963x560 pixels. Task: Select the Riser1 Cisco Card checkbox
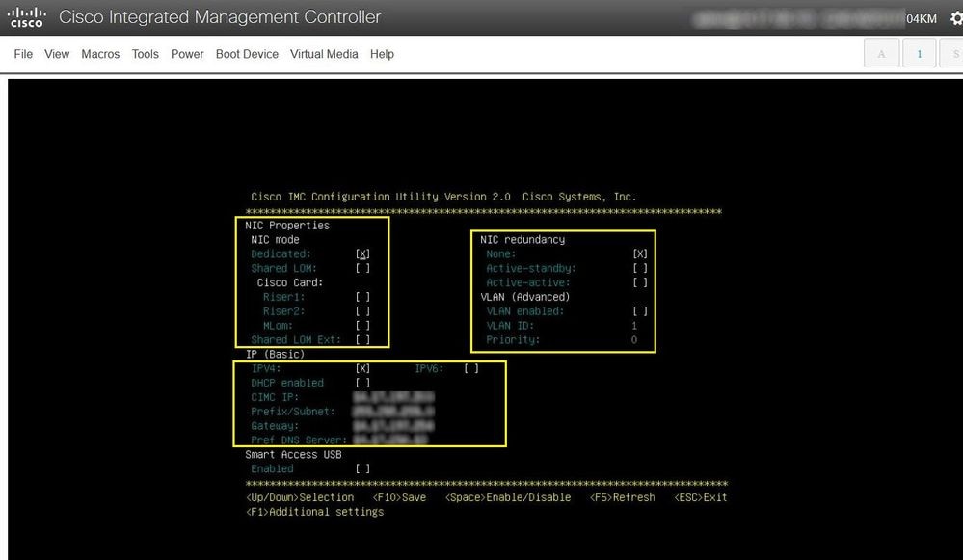(x=363, y=297)
